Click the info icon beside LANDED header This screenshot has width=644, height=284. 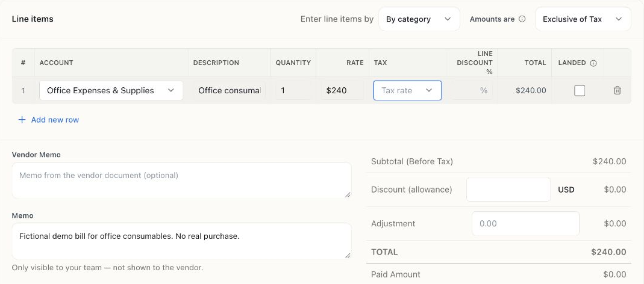coord(593,63)
